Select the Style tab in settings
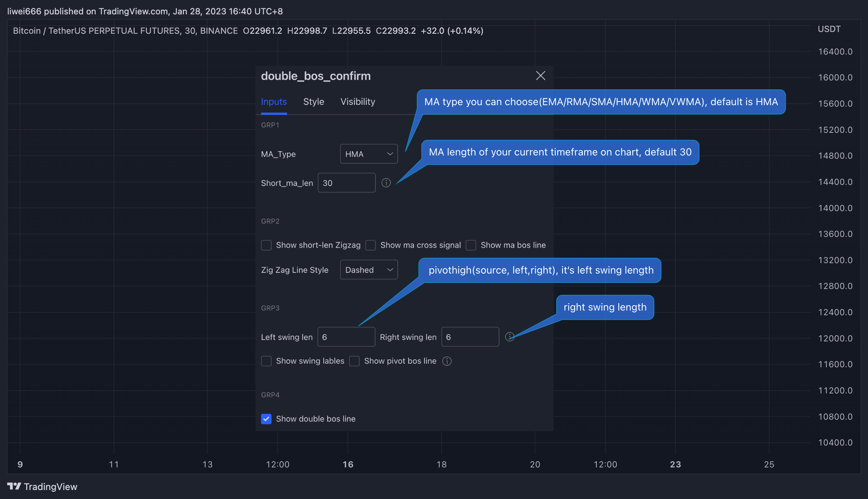 click(314, 101)
